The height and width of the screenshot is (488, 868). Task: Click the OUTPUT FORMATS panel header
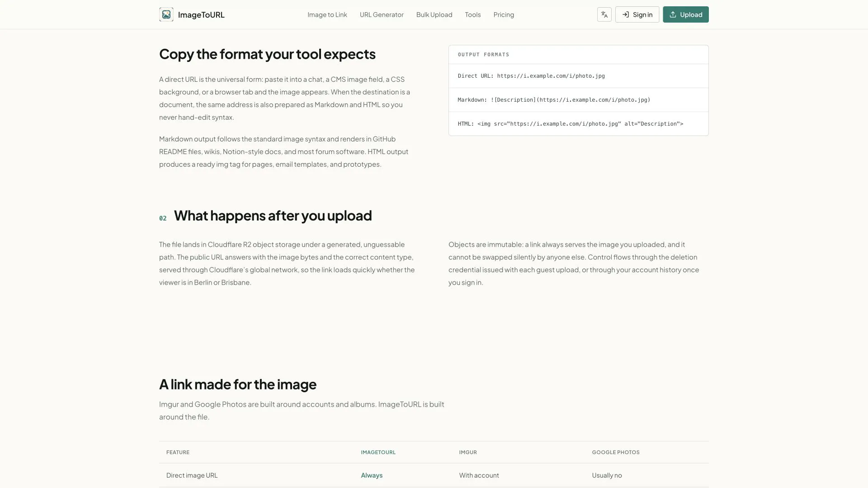click(x=578, y=55)
